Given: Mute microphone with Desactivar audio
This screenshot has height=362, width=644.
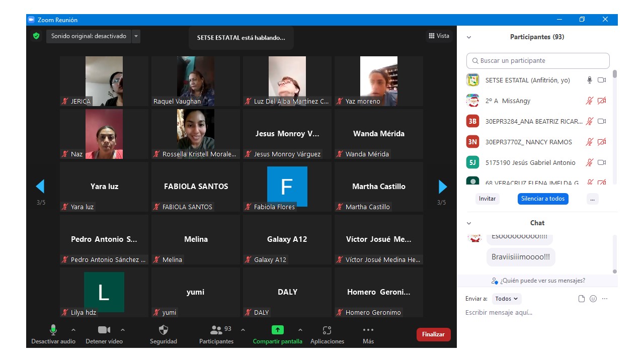Looking at the screenshot, I should (53, 330).
